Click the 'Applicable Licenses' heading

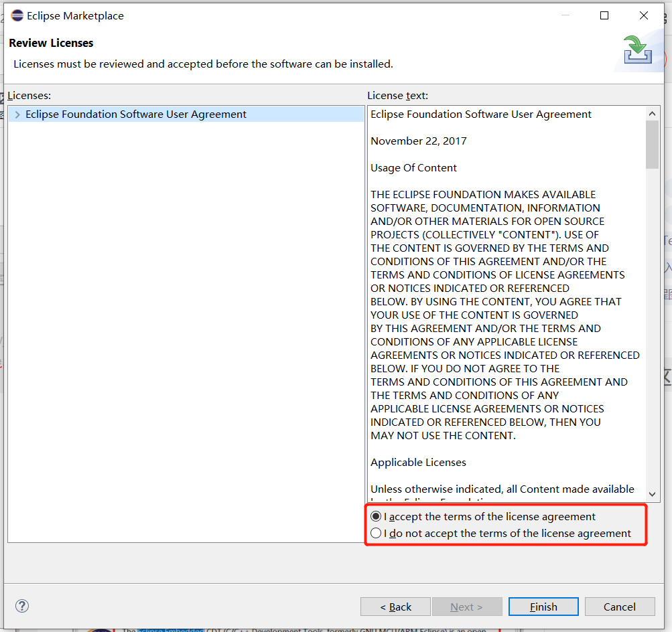(418, 463)
